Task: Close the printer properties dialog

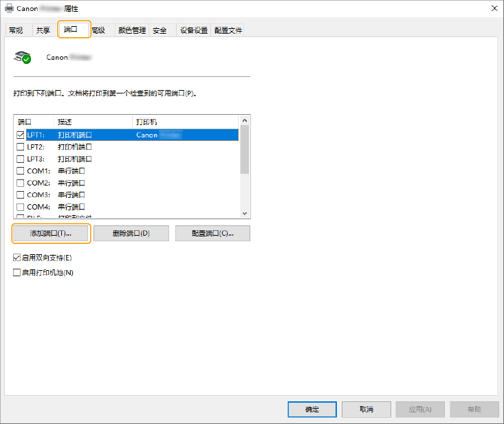Action: 493,8
